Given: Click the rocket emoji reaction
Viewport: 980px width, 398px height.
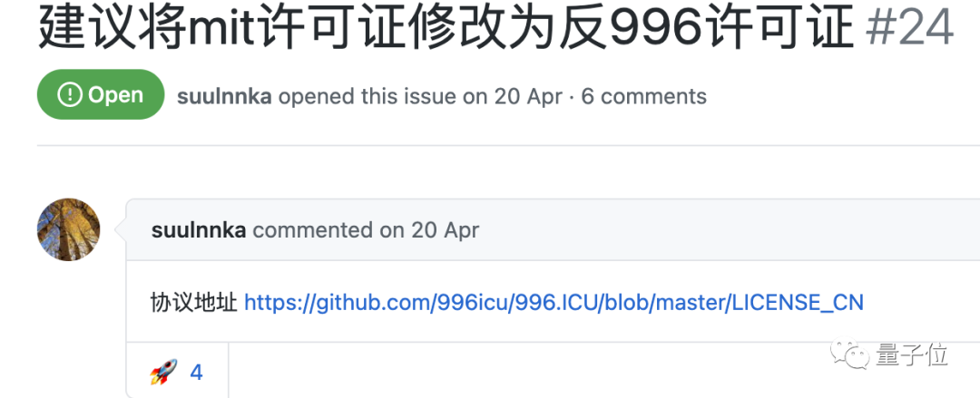Looking at the screenshot, I should pyautogui.click(x=163, y=372).
